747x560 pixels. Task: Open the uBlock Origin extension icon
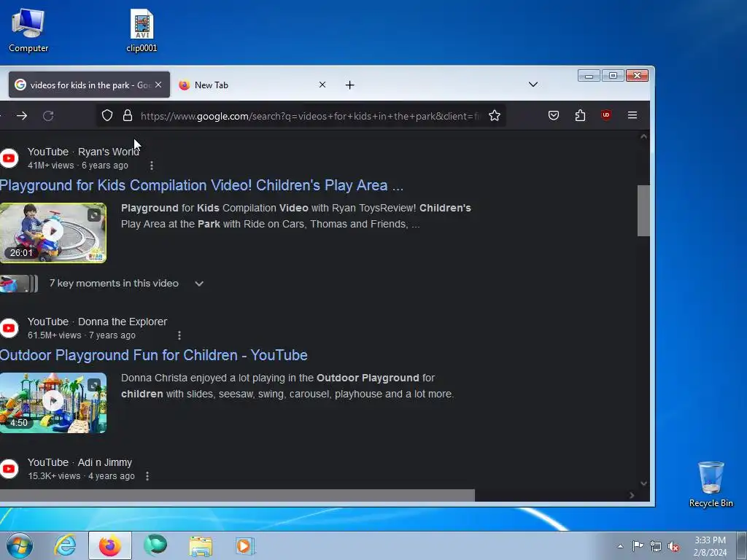(606, 114)
